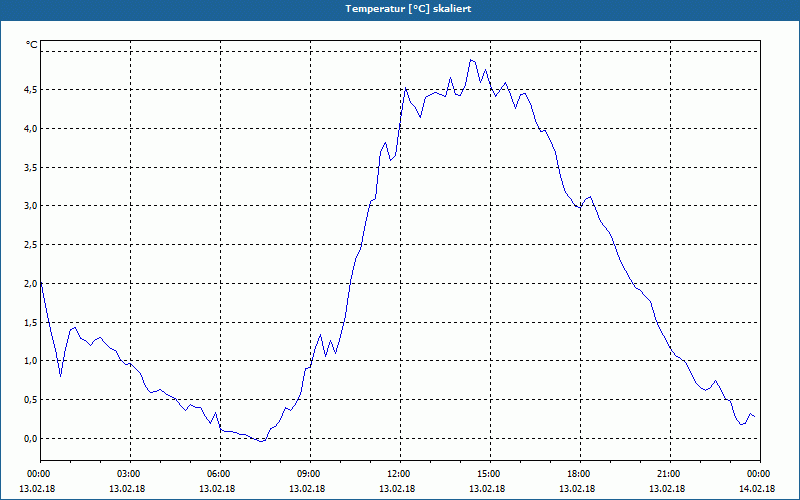Image resolution: width=800 pixels, height=500 pixels.
Task: Click the 3,0 y-axis label
Action: pos(31,206)
